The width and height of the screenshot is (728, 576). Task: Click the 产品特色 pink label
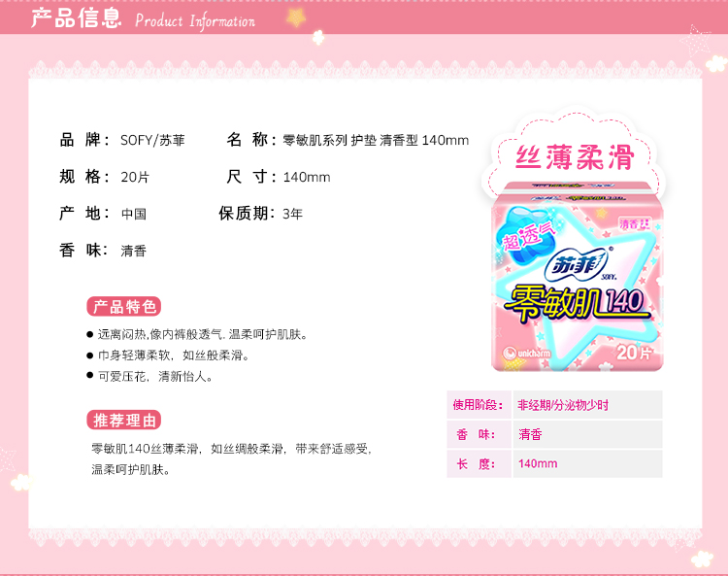124,307
